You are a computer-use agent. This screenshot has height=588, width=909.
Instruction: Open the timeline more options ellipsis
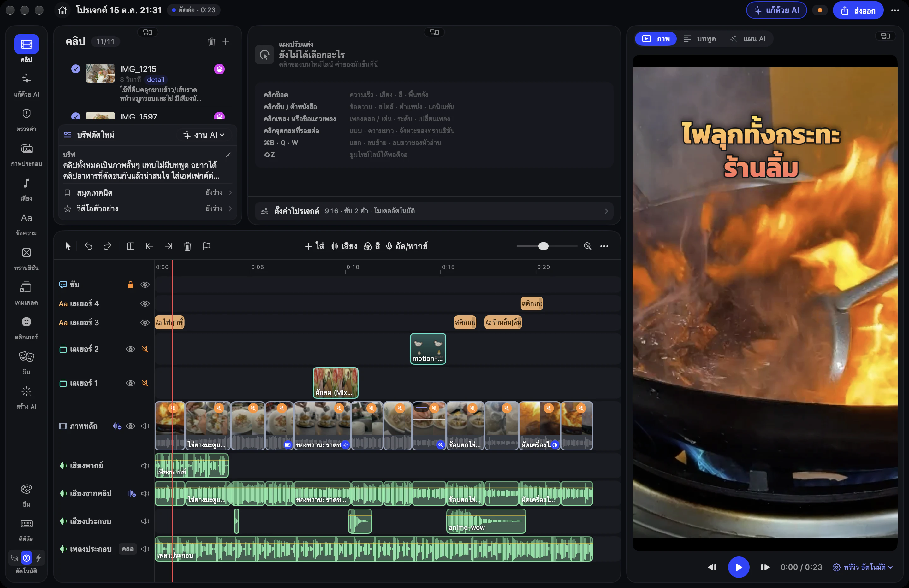604,246
